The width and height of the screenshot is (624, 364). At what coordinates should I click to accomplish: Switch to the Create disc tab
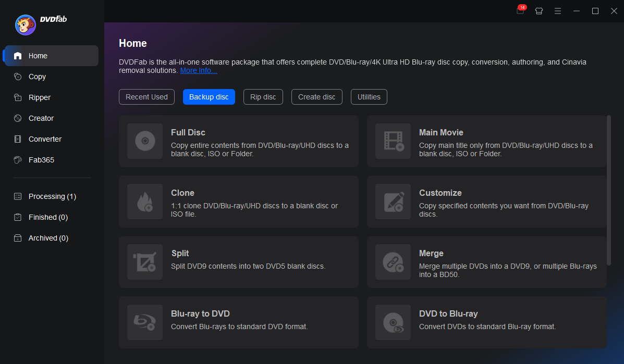(317, 97)
